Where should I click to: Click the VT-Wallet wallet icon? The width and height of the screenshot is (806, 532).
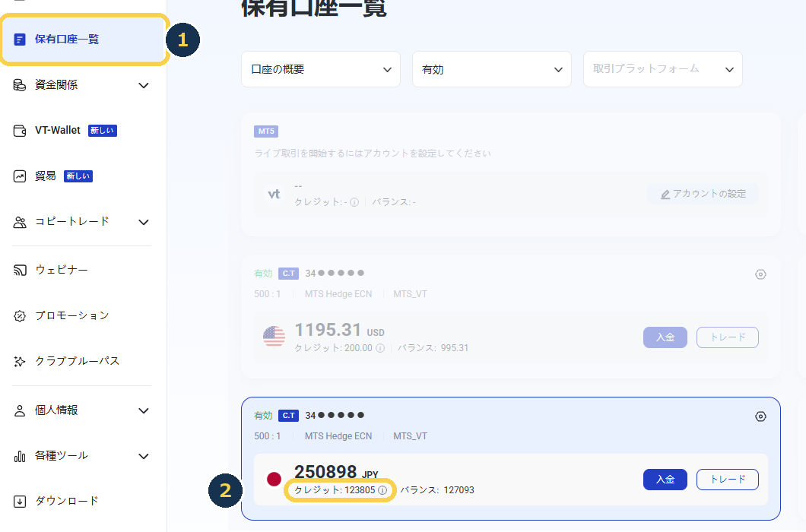20,131
